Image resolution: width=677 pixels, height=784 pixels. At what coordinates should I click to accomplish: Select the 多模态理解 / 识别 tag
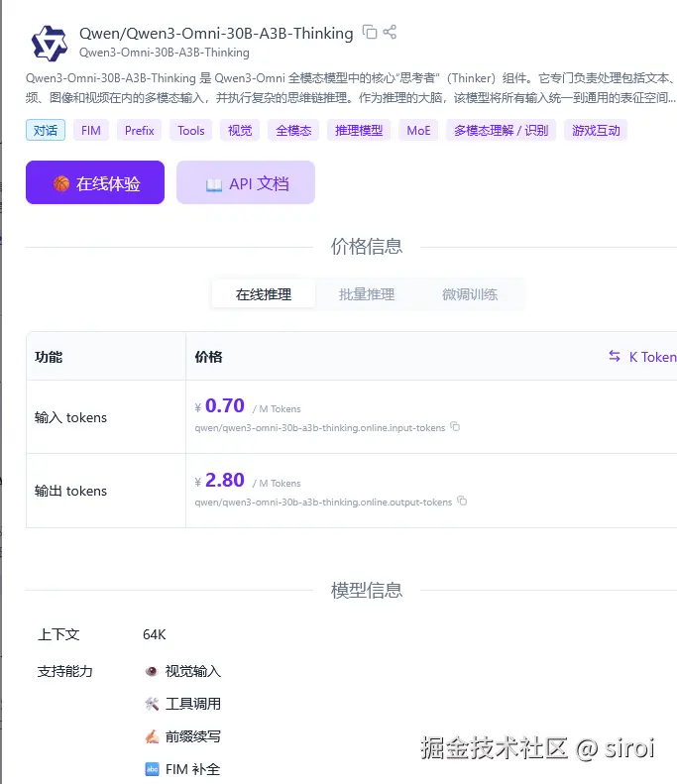tap(501, 131)
